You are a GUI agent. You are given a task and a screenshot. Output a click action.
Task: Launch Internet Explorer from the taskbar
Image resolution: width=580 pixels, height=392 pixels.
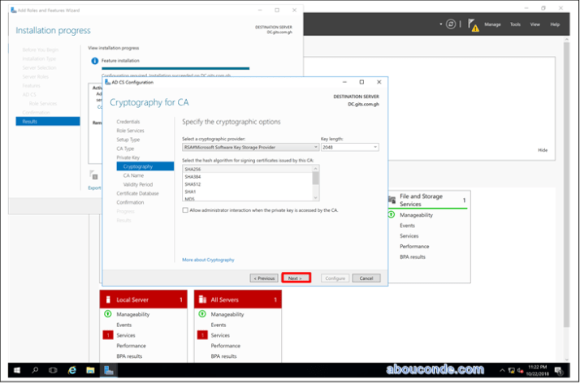(72, 370)
